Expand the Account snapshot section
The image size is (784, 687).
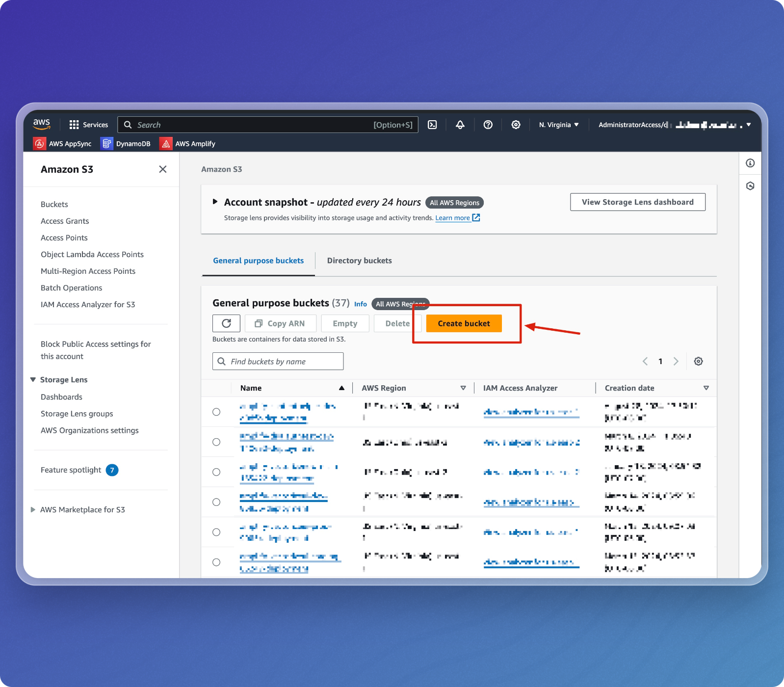click(x=215, y=202)
